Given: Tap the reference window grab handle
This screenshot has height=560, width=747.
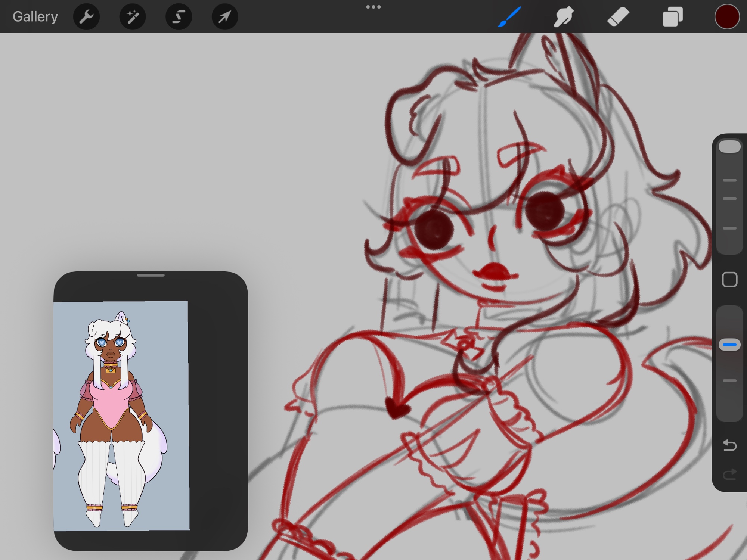Looking at the screenshot, I should tap(151, 275).
